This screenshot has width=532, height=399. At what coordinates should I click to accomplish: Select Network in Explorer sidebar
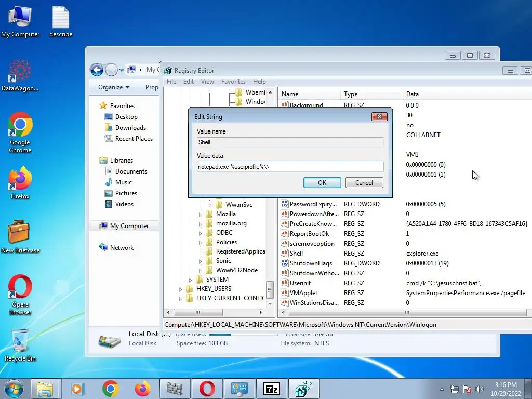[x=122, y=248]
